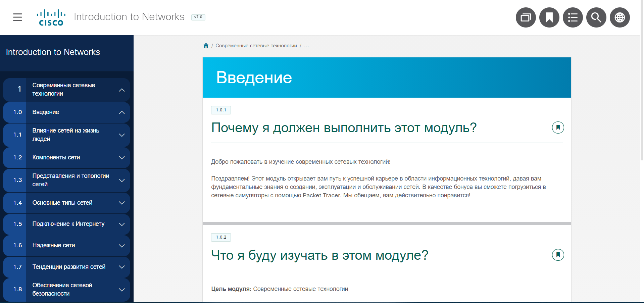Open the search magnifier icon

tap(596, 17)
